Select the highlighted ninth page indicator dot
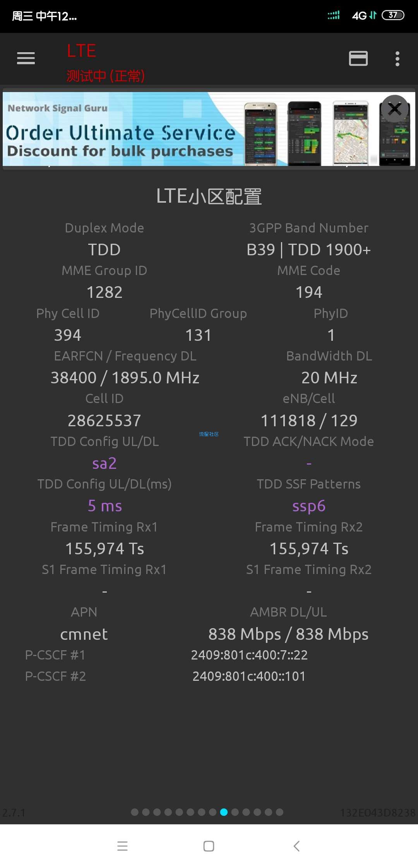418x868 pixels. coord(224,812)
